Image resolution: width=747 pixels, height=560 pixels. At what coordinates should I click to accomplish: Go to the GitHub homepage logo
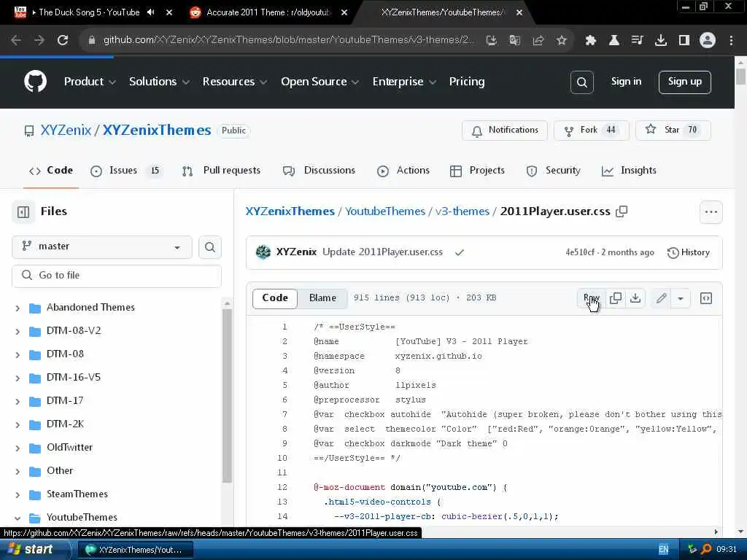[x=35, y=82]
